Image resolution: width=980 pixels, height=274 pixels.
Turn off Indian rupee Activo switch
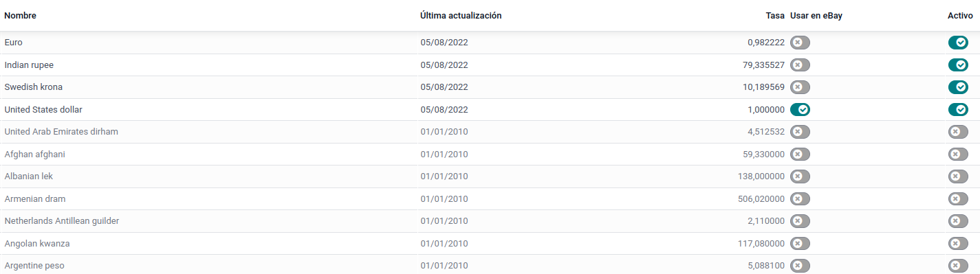pyautogui.click(x=958, y=65)
